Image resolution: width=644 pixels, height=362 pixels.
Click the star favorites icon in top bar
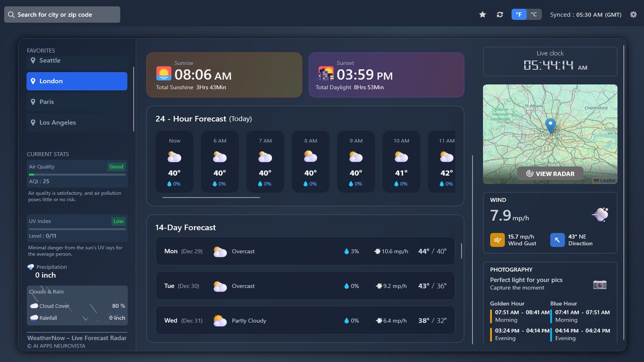point(482,14)
